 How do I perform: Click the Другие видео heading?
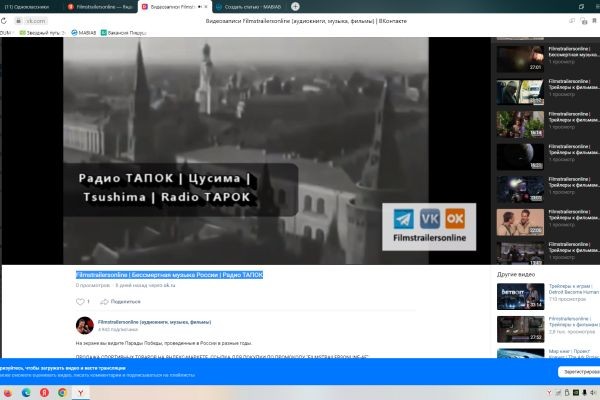(516, 274)
